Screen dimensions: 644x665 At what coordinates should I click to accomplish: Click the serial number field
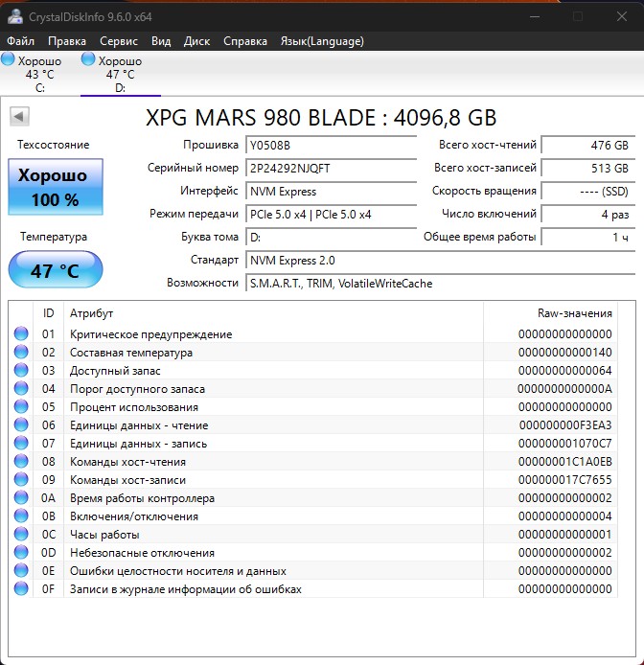click(x=332, y=168)
